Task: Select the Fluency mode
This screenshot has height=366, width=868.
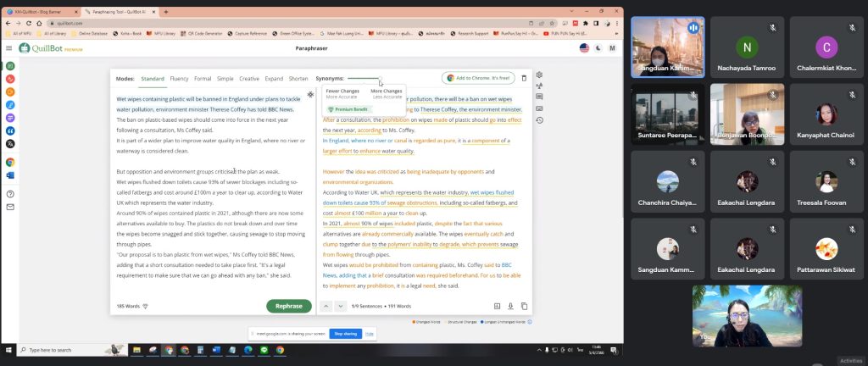Action: point(179,78)
